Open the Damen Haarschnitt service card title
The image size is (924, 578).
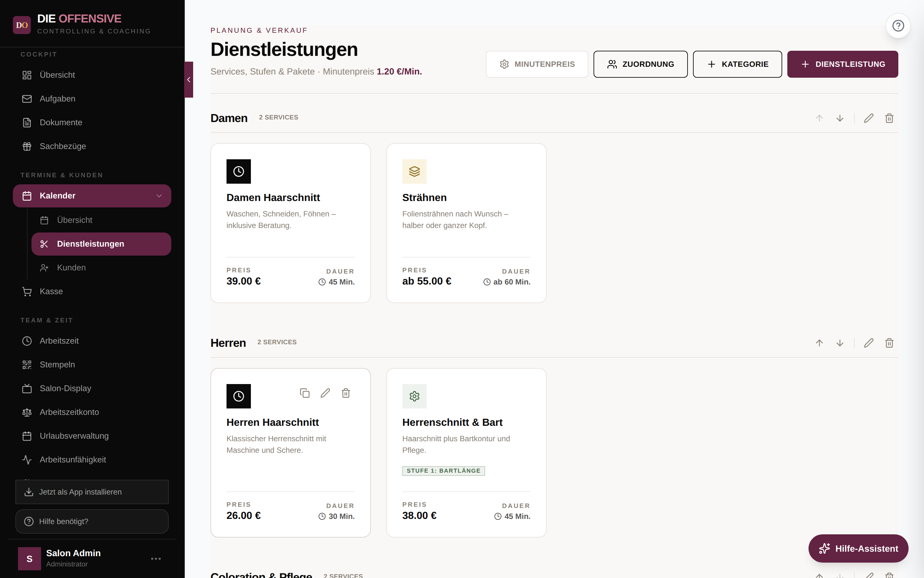pos(273,197)
